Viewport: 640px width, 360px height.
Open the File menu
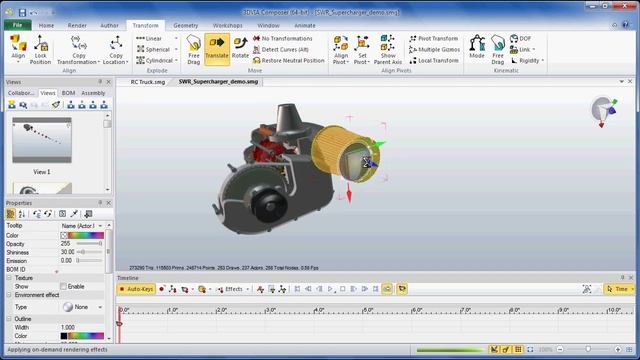(x=18, y=25)
